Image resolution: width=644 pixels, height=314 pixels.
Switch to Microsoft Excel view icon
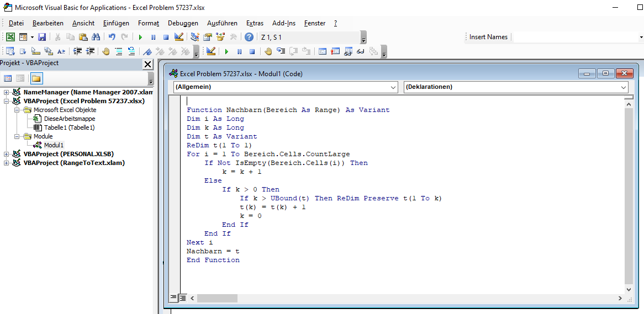pos(10,38)
